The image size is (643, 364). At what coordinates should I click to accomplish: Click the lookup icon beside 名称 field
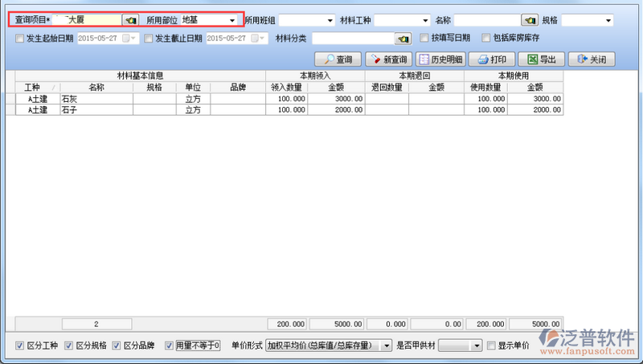(x=529, y=20)
